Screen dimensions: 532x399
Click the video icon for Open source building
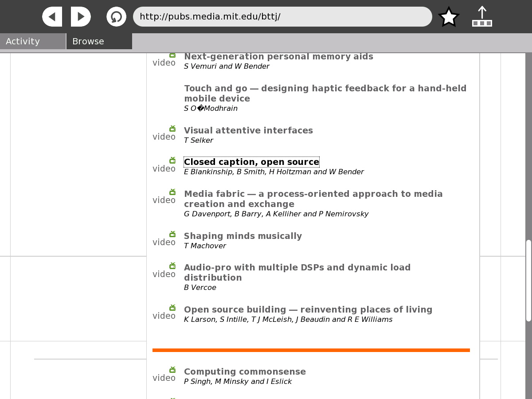(x=172, y=308)
